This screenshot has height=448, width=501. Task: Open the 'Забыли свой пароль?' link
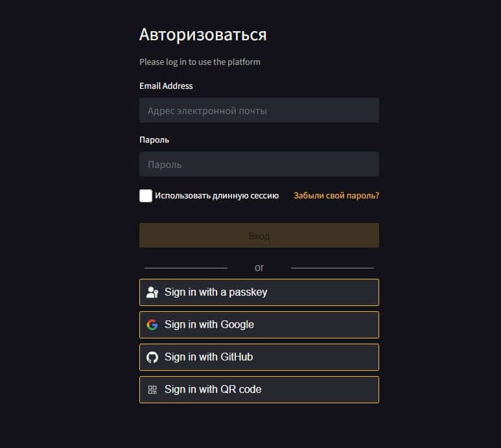click(x=336, y=195)
